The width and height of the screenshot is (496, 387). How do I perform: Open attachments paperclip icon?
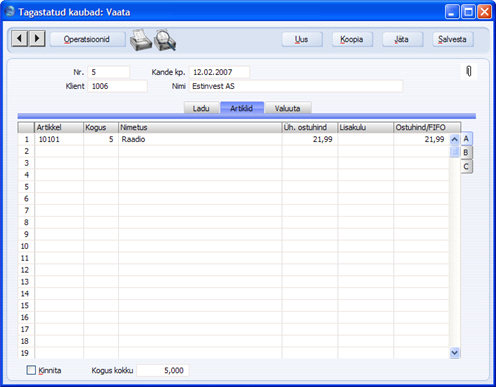point(469,71)
